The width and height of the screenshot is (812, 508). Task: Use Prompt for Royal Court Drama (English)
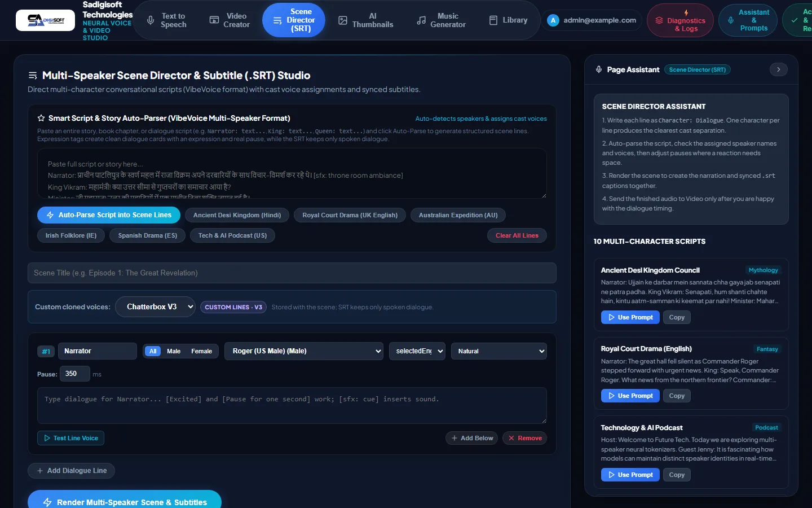click(x=630, y=396)
